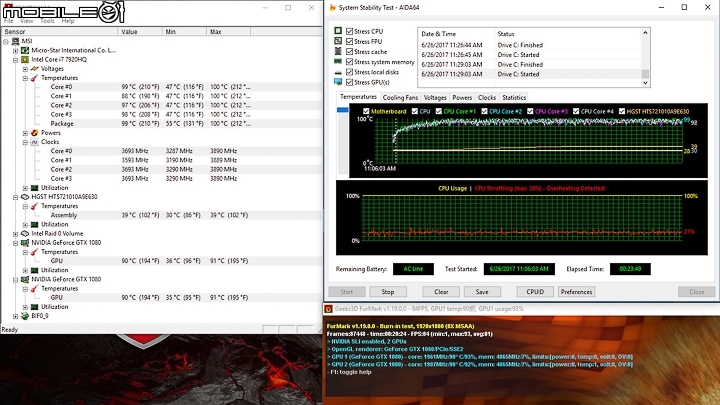The height and width of the screenshot is (405, 720).
Task: Click the Clear button
Action: pyautogui.click(x=441, y=292)
